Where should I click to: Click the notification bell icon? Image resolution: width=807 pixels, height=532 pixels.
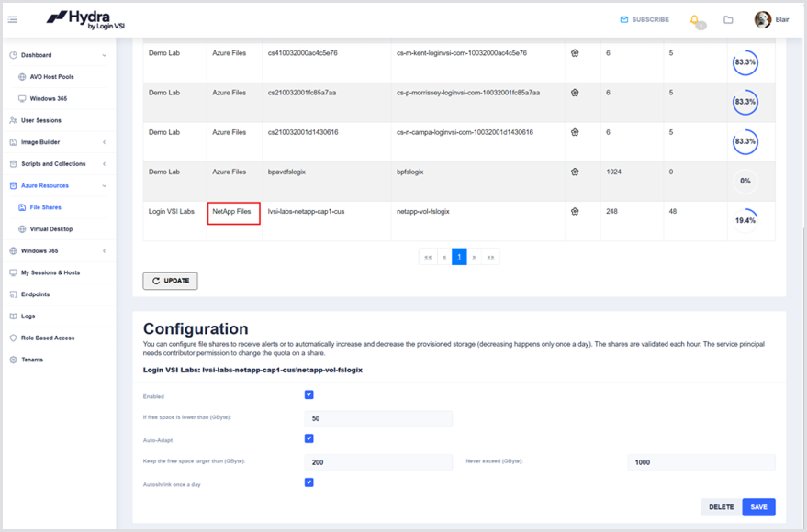[x=695, y=19]
